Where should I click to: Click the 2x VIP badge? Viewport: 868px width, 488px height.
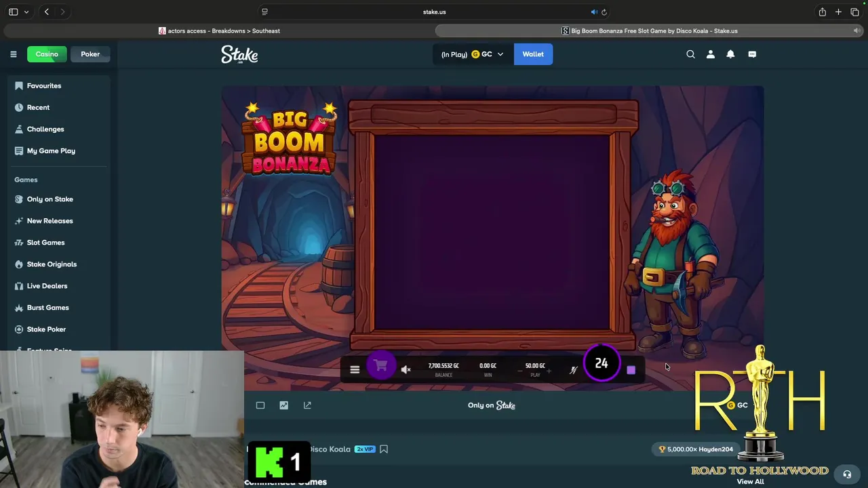pyautogui.click(x=365, y=449)
